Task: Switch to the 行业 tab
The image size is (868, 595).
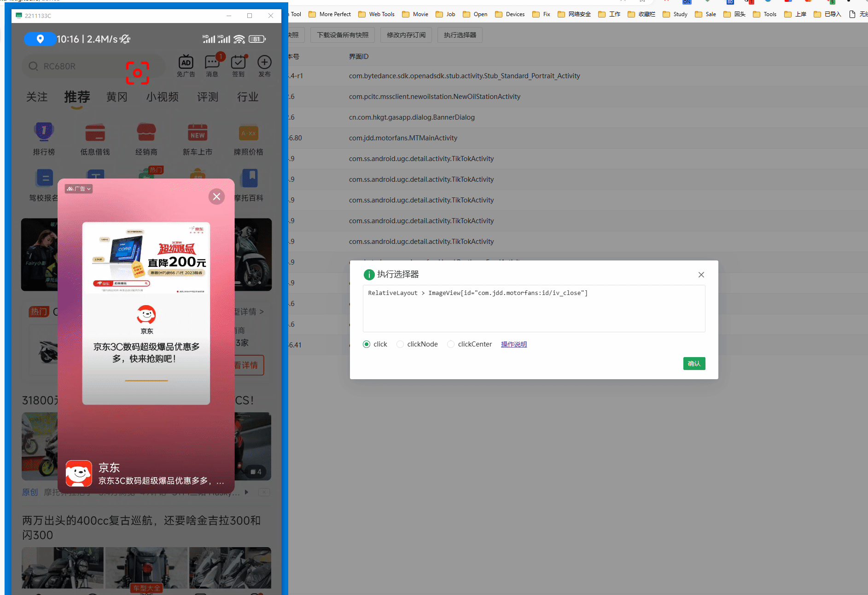Action: 248,97
